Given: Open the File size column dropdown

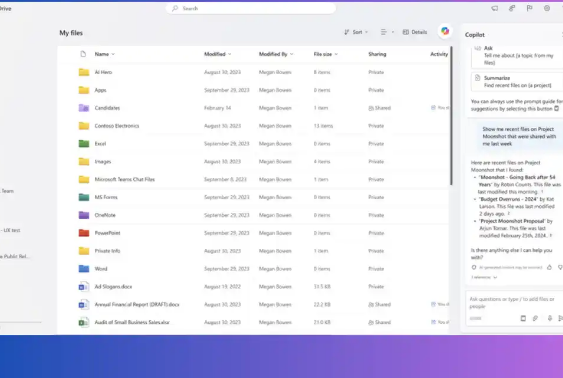Looking at the screenshot, I should (326, 54).
